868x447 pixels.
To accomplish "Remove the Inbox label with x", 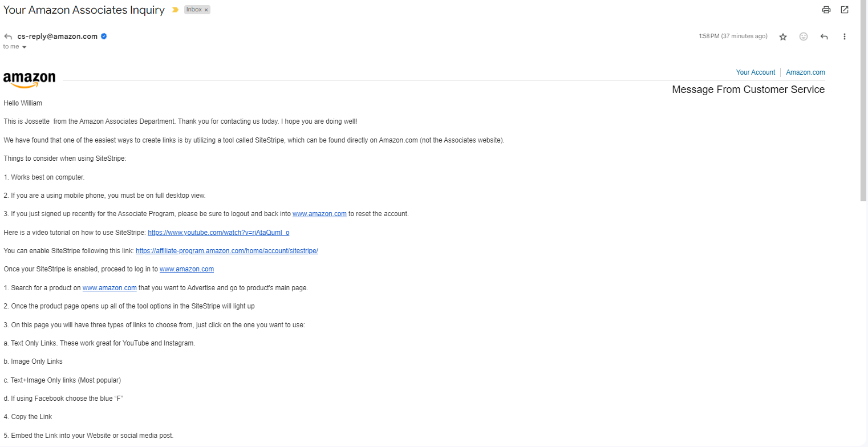I will (206, 10).
